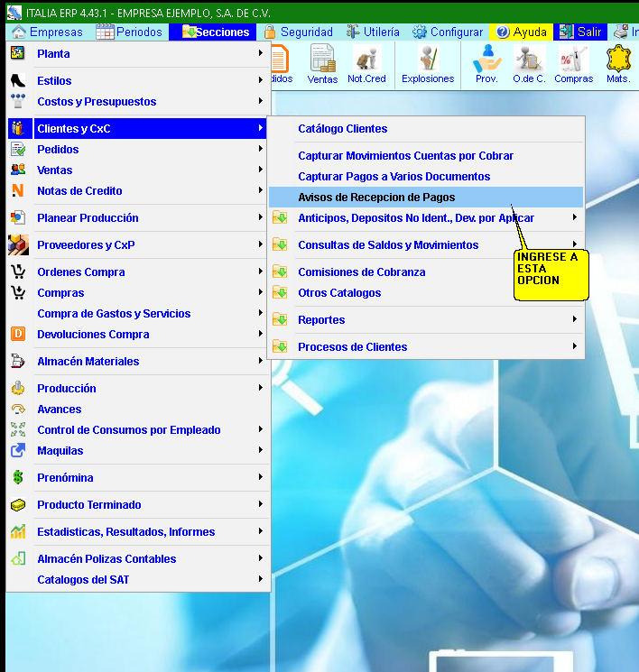Click the Ventas toolbar icon
The height and width of the screenshot is (672, 639).
pos(322,64)
